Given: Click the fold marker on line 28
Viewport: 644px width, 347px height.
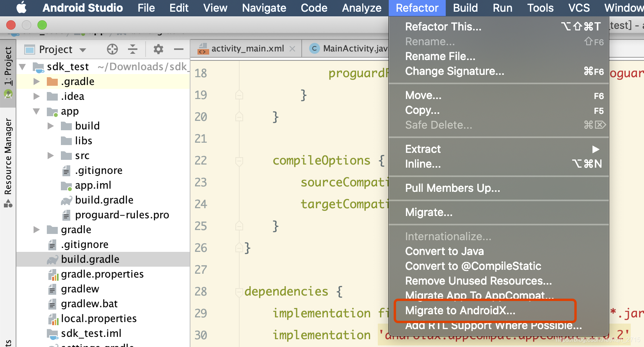Looking at the screenshot, I should click(239, 291).
